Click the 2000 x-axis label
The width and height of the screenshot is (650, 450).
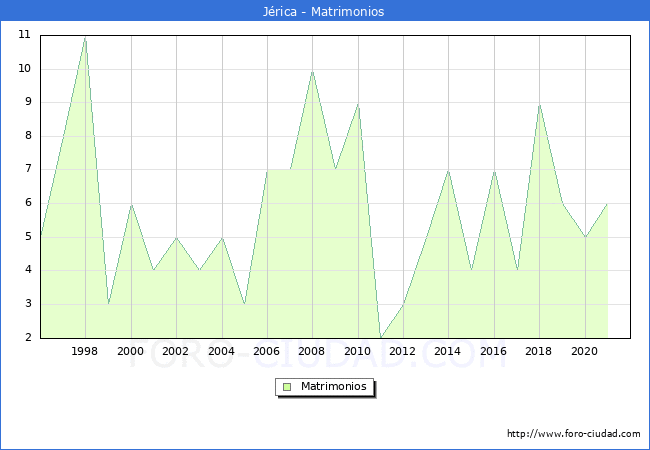130,351
